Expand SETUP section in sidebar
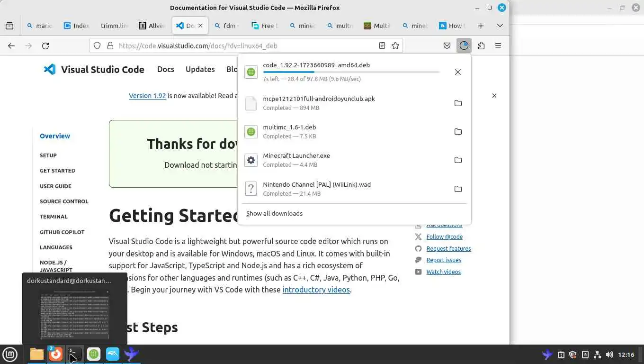This screenshot has width=644, height=364. (x=48, y=155)
